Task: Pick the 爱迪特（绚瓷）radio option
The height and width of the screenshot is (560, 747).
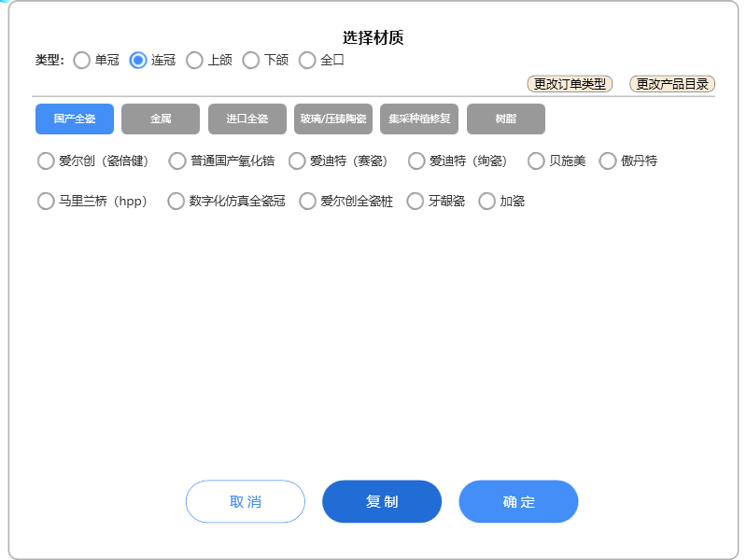Action: click(x=416, y=161)
